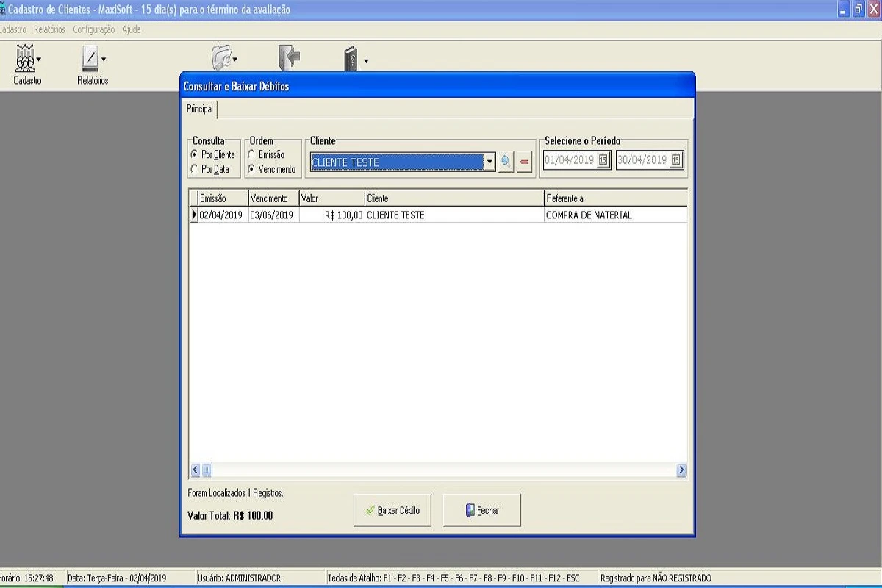Screen dimensions: 882x588
Task: Click the help book icon
Action: [x=351, y=60]
